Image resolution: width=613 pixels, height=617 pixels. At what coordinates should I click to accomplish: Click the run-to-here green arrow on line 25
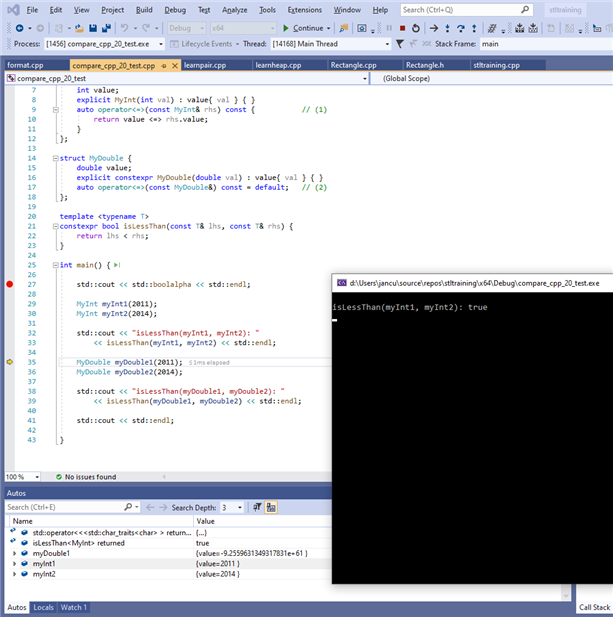[x=118, y=265]
